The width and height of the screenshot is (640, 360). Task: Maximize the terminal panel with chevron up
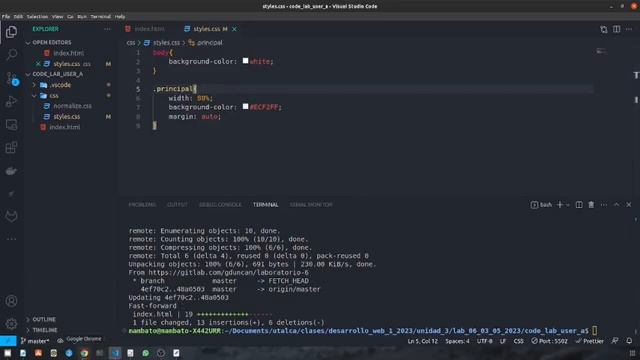[x=616, y=204]
